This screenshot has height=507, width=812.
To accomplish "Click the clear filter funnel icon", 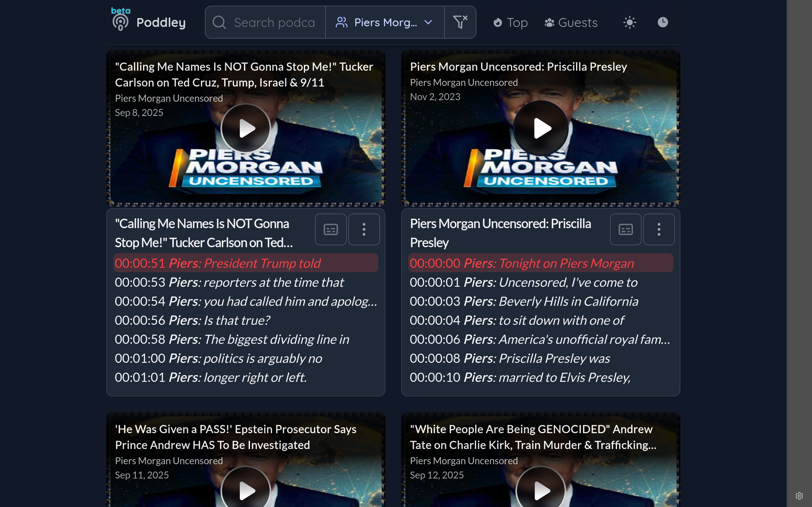I will tap(460, 22).
